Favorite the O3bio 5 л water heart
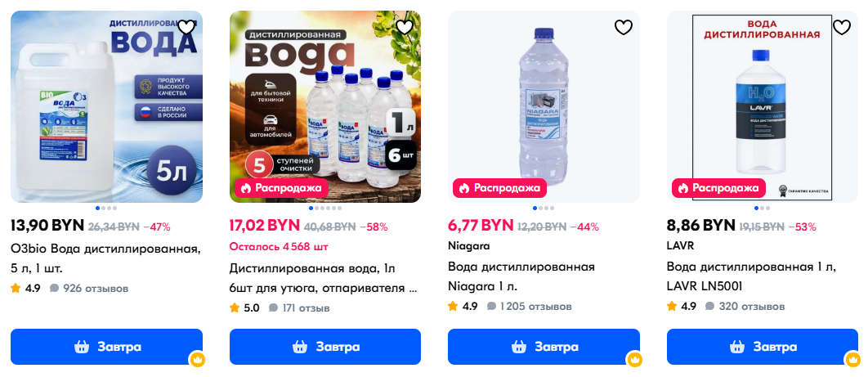This screenshot has height=377, width=868. click(x=186, y=27)
